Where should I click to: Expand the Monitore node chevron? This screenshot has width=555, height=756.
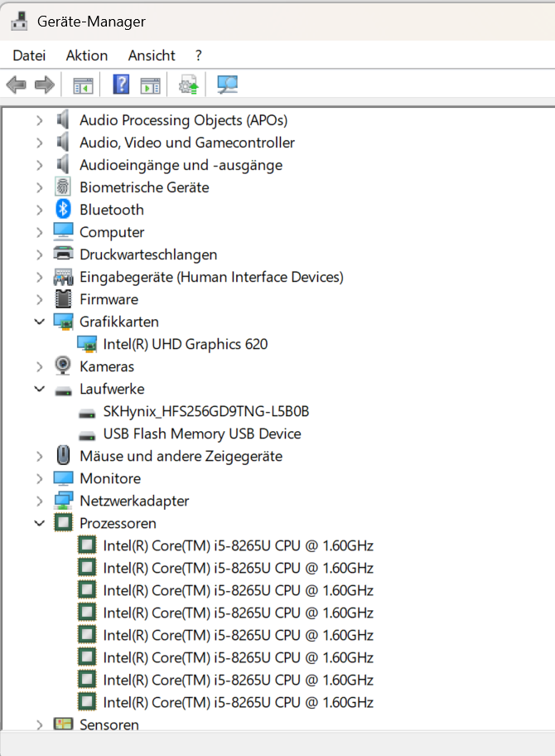[x=40, y=478]
